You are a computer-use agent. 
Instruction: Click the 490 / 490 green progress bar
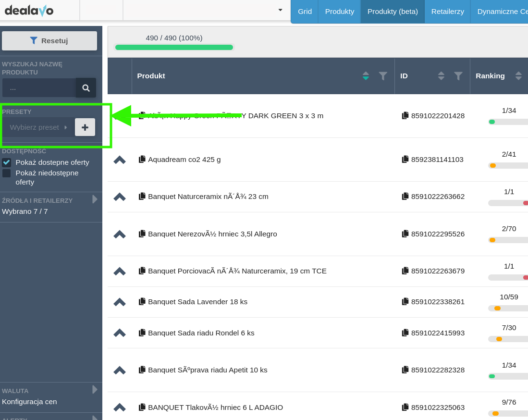pos(174,47)
